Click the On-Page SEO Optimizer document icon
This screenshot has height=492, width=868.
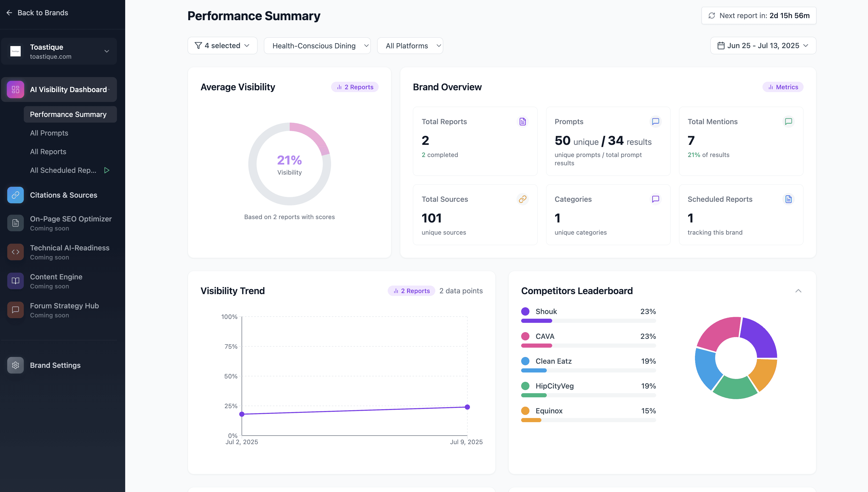pyautogui.click(x=15, y=223)
